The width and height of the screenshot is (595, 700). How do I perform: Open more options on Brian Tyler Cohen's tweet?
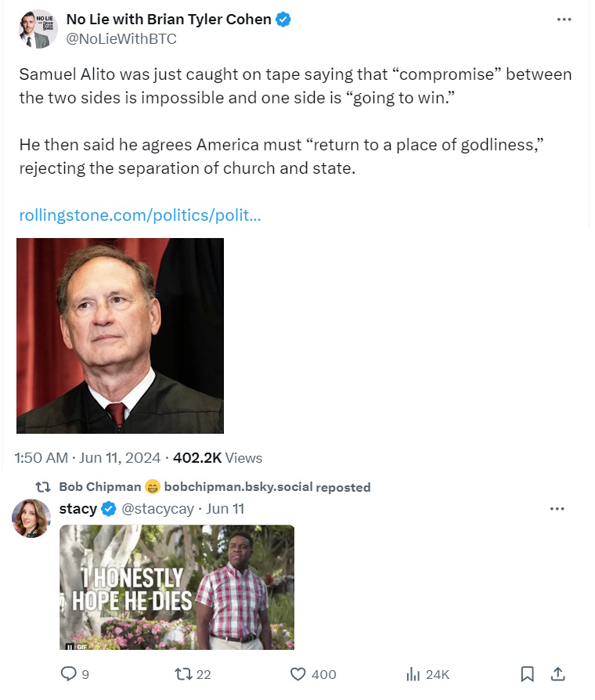(x=564, y=20)
